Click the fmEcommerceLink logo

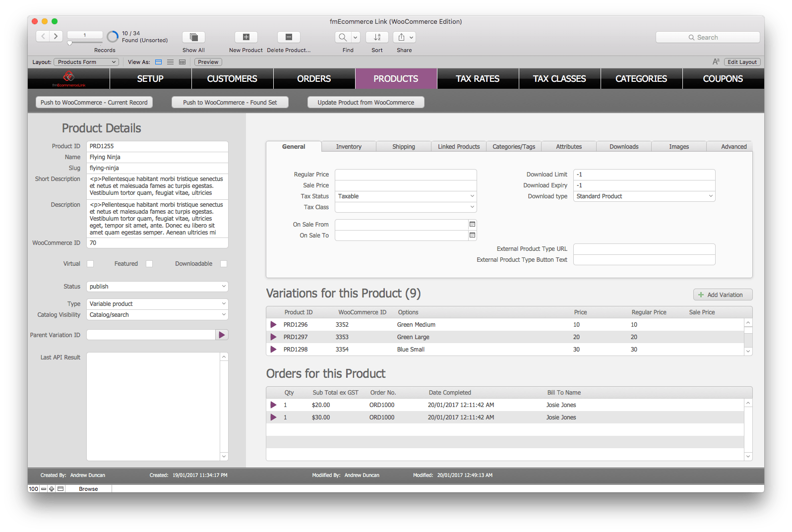(69, 78)
